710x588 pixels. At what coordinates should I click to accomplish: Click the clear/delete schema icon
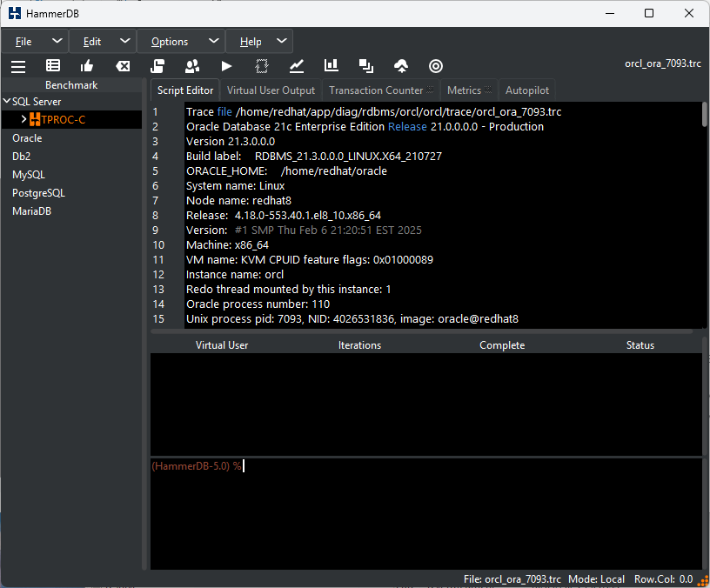point(123,66)
